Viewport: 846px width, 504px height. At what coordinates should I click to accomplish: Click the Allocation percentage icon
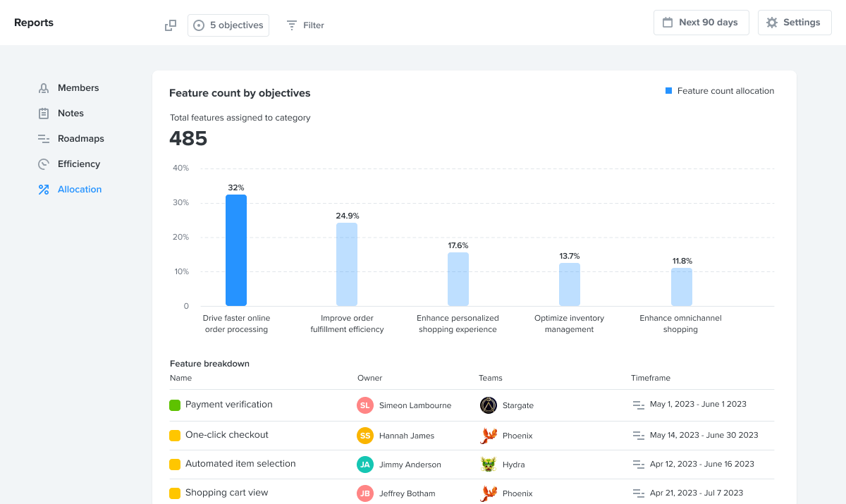(x=43, y=189)
